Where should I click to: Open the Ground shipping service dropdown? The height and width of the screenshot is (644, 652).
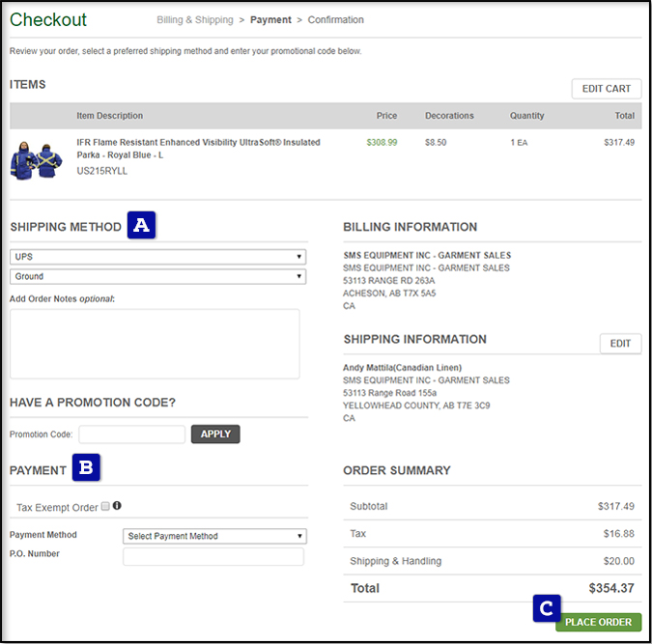pyautogui.click(x=157, y=276)
